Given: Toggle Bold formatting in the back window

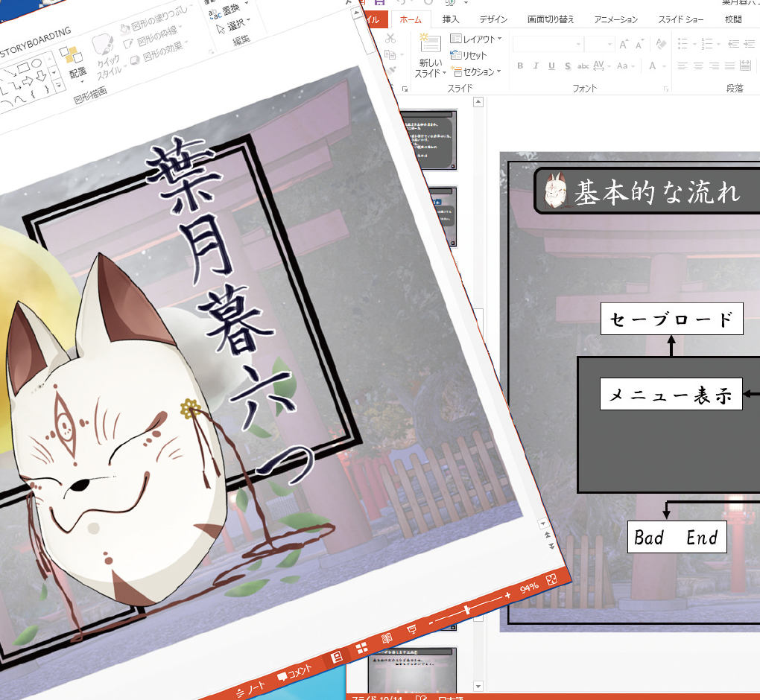Looking at the screenshot, I should pyautogui.click(x=520, y=66).
